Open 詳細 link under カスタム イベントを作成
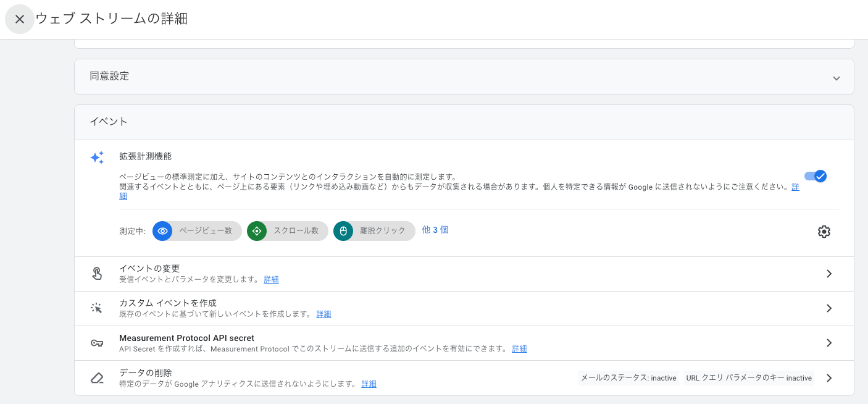Viewport: 868px width, 404px height. point(323,314)
